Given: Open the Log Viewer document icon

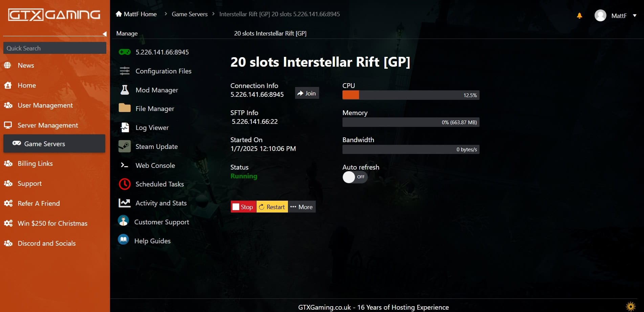Looking at the screenshot, I should (x=125, y=128).
